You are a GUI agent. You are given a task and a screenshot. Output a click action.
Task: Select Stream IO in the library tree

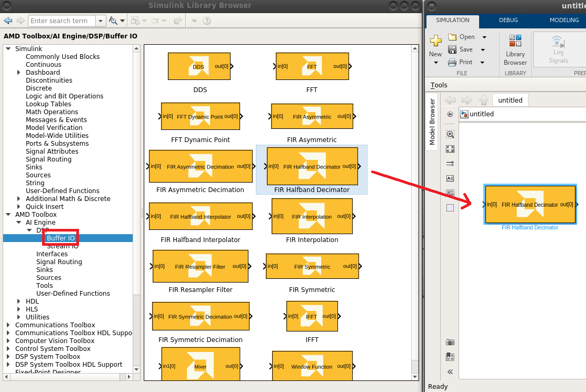[x=62, y=246]
